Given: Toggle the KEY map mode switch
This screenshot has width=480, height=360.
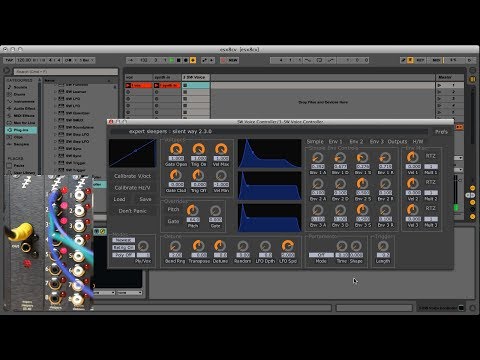Looking at the screenshot, I should coord(420,60).
